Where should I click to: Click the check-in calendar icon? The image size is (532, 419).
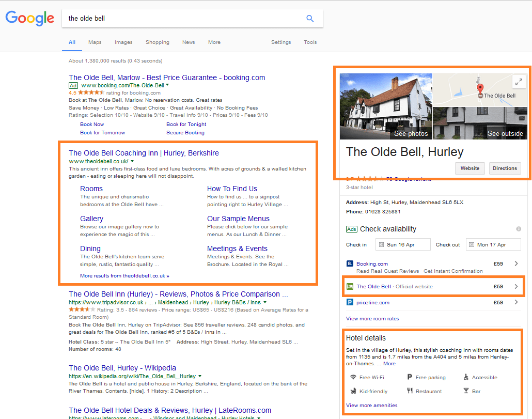coord(381,244)
